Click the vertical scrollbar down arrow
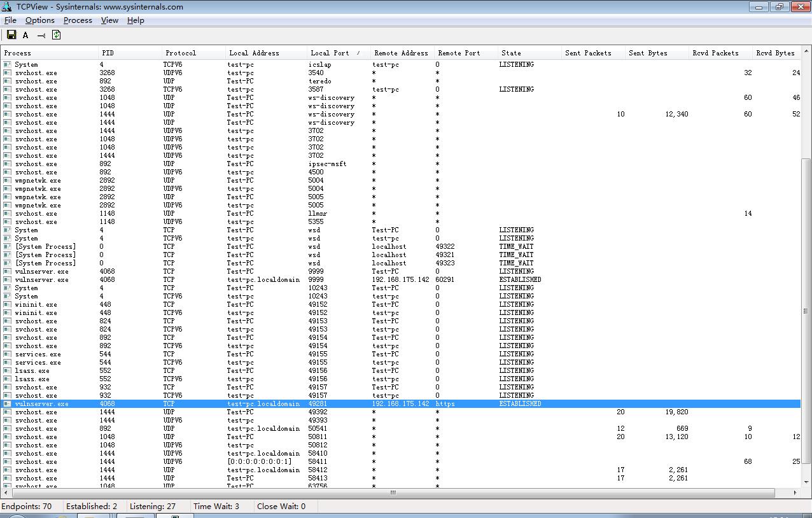This screenshot has width=812, height=518. click(806, 483)
